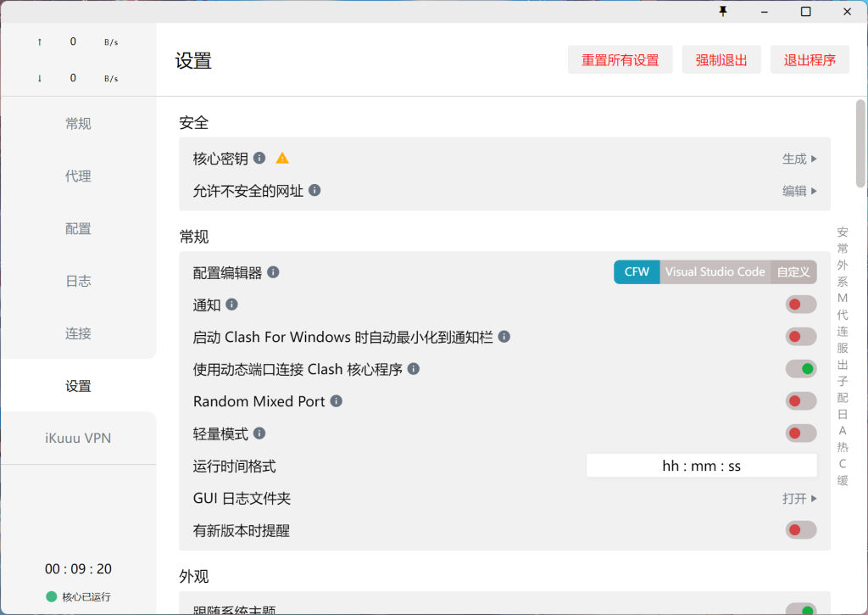Screen dimensions: 868x615
Task: Click the warning triangle beside 核心密钥
Action: point(281,158)
